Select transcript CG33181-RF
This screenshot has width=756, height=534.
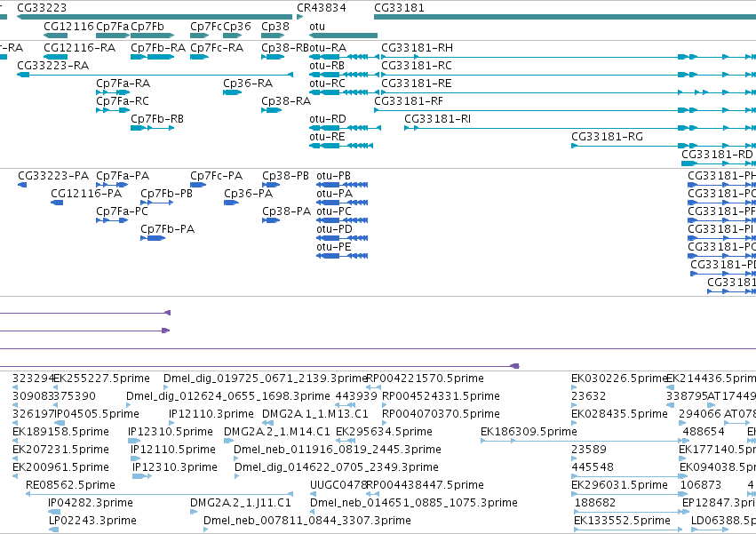click(x=565, y=110)
